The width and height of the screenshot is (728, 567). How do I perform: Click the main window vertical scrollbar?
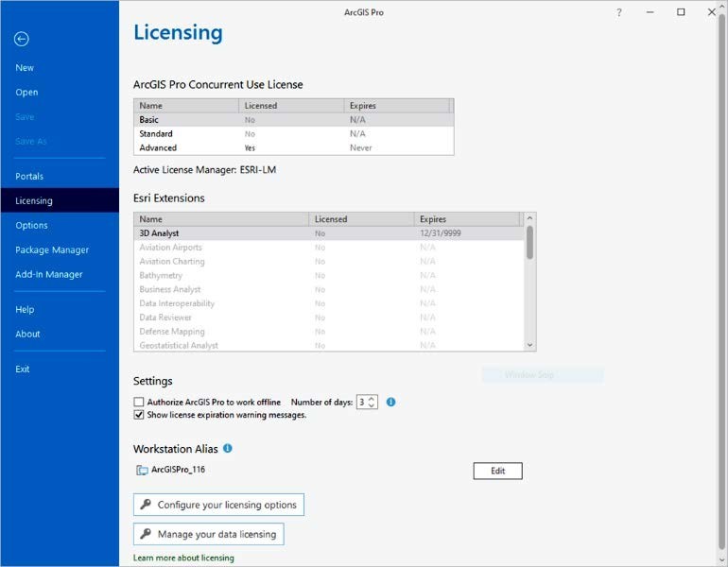click(x=722, y=283)
